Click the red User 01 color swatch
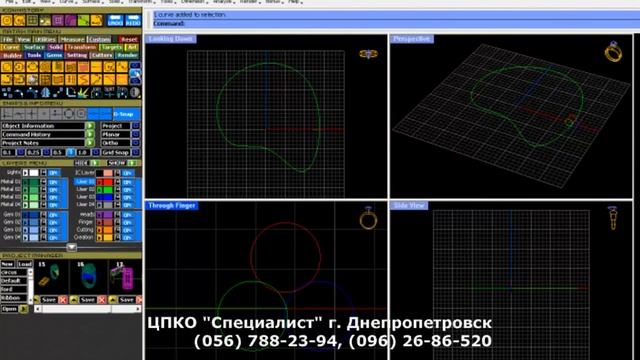Viewport: 640px width, 360px height. (x=108, y=182)
